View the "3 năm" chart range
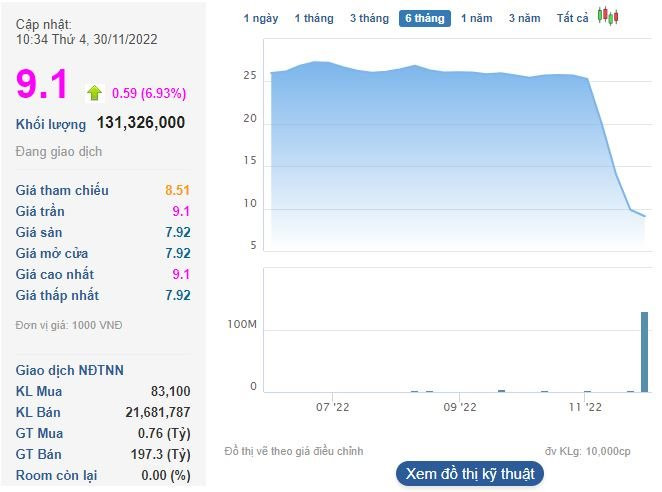This screenshot has height=492, width=662. click(524, 18)
